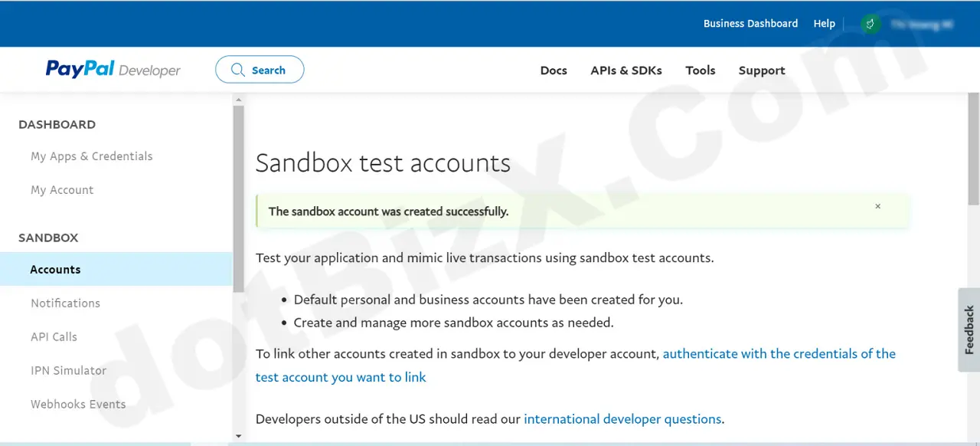Viewport: 980px width, 446px height.
Task: Go to the Business Dashboard
Action: click(x=750, y=23)
